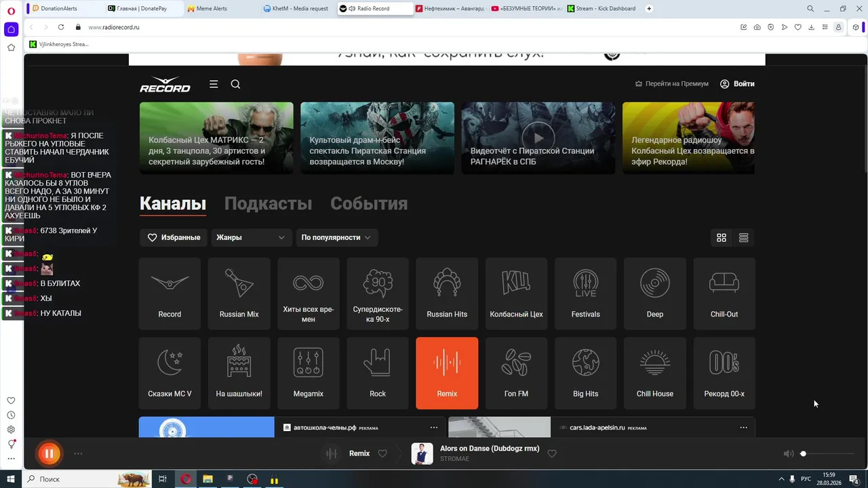This screenshot has height=488, width=868.
Task: Select the Колбасный Цех channel
Action: pyautogui.click(x=516, y=293)
